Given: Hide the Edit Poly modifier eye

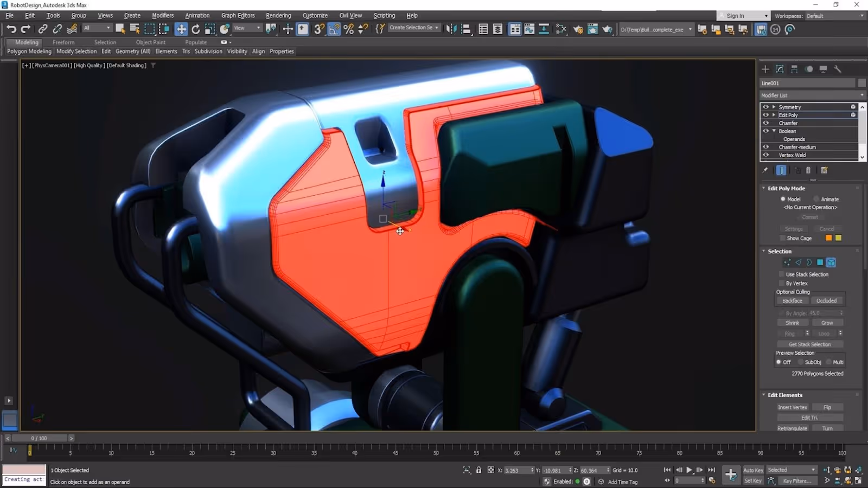Looking at the screenshot, I should (765, 115).
